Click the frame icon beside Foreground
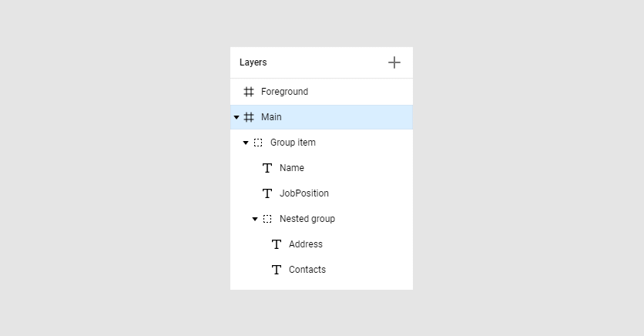The height and width of the screenshot is (336, 644). click(249, 92)
